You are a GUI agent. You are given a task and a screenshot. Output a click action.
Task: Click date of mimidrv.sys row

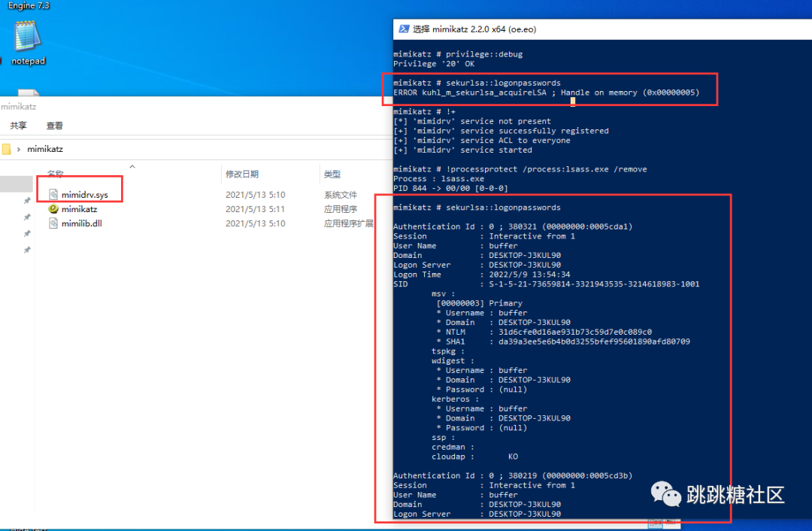[256, 195]
